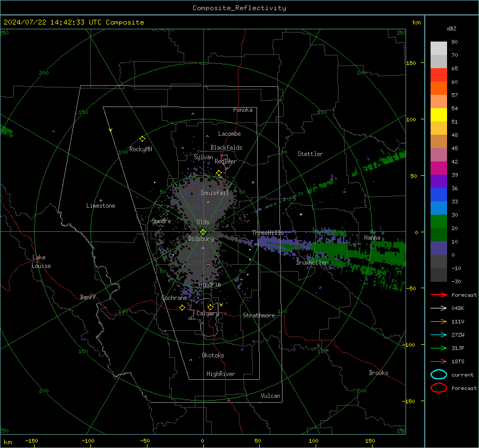The image size is (479, 448).
Task: Select the bright yellow swatch in dBZ scale
Action: (x=439, y=115)
